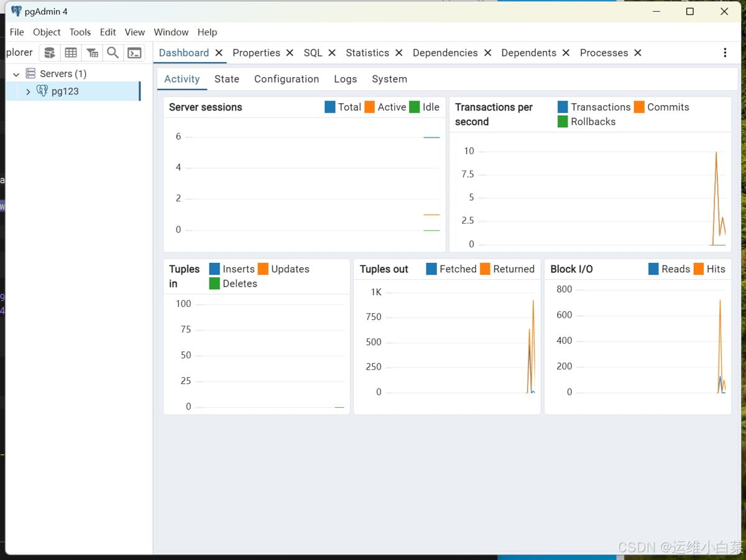The height and width of the screenshot is (560, 746).
Task: Click green Idle legend swatch
Action: 415,107
